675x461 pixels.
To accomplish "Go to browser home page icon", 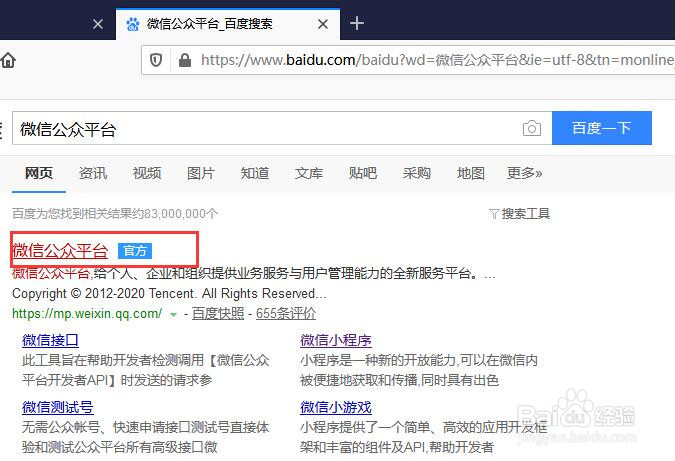I will pos(8,60).
